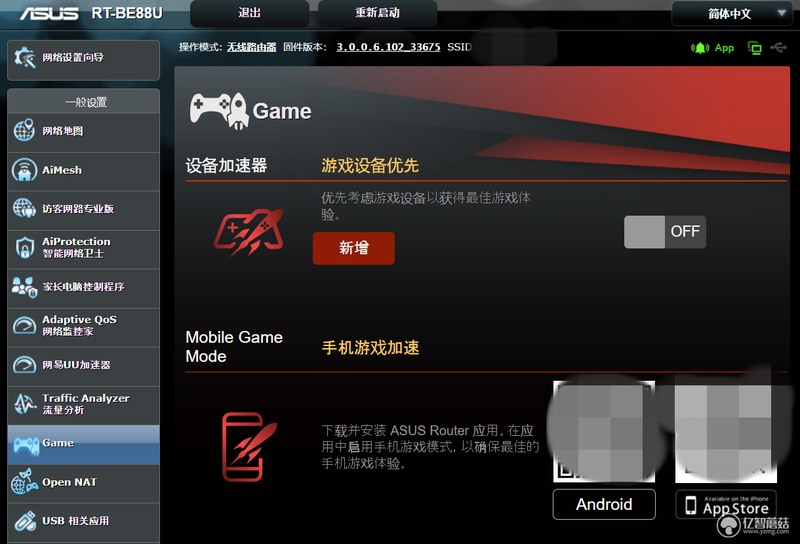Click the red game rocket accelerator icon
The image size is (800, 544).
pyautogui.click(x=249, y=232)
